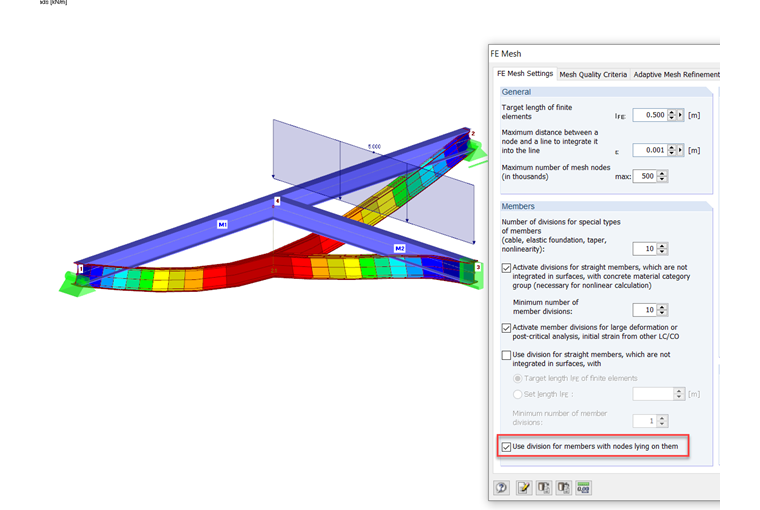Open the arrow menu beside the 0.001 field
Image resolution: width=760 pixels, height=510 pixels.
(x=681, y=150)
